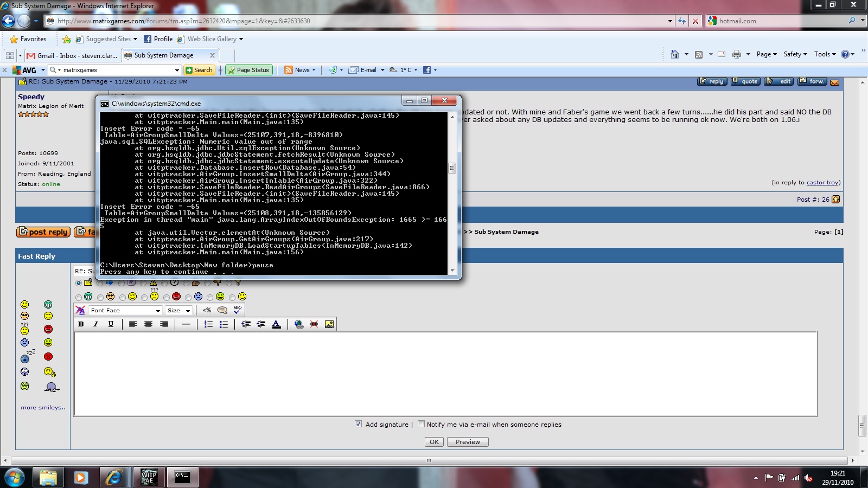868x488 pixels.
Task: Open the Page menu
Action: (x=767, y=54)
